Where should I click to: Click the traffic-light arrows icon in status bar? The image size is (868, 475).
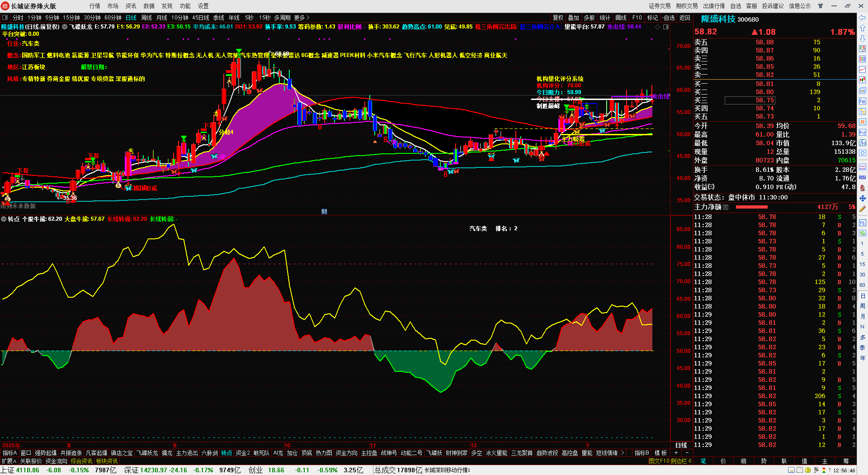823,470
